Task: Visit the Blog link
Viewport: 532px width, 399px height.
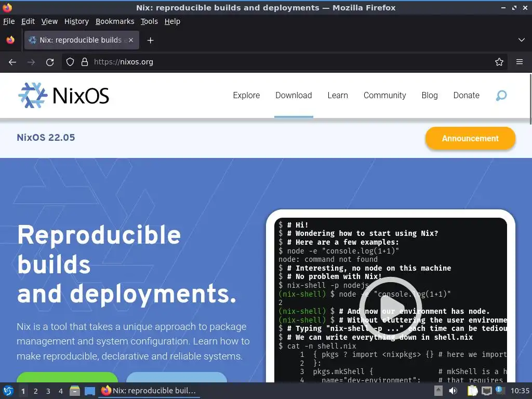Action: [x=430, y=96]
